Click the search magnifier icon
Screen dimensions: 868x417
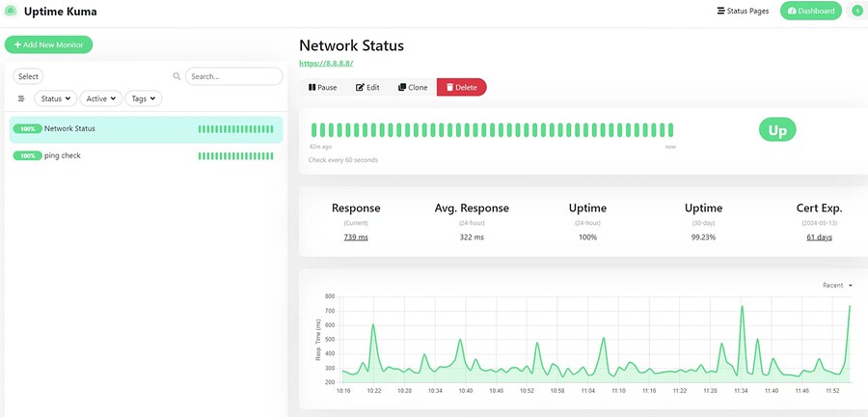(176, 76)
